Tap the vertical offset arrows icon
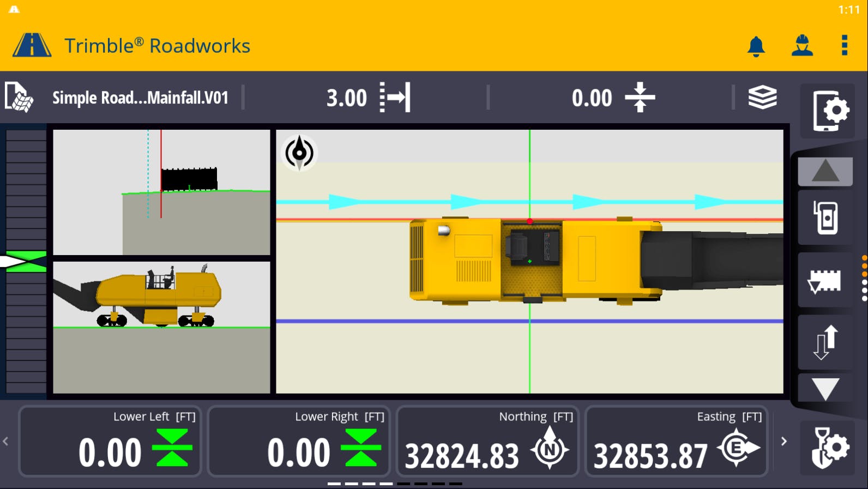This screenshot has height=489, width=868. (x=640, y=98)
